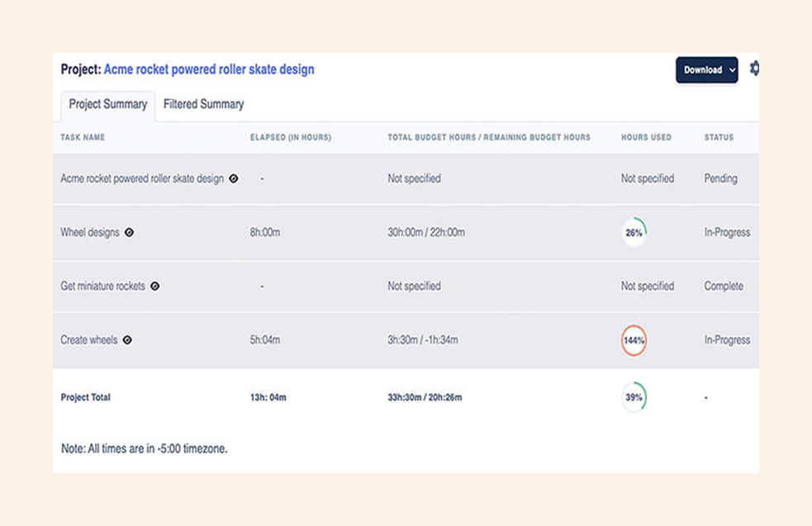812x526 pixels.
Task: Sort by the Task Name column header
Action: [x=83, y=137]
